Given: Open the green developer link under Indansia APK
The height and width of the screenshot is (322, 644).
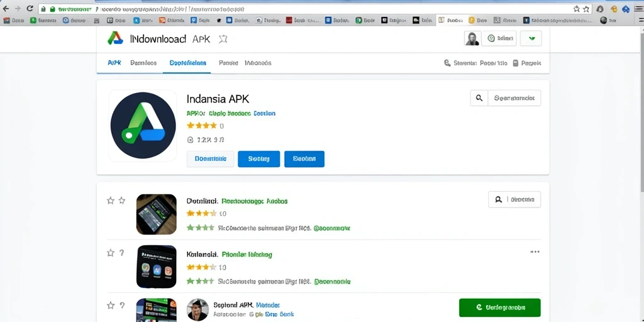Looking at the screenshot, I should pos(230,113).
